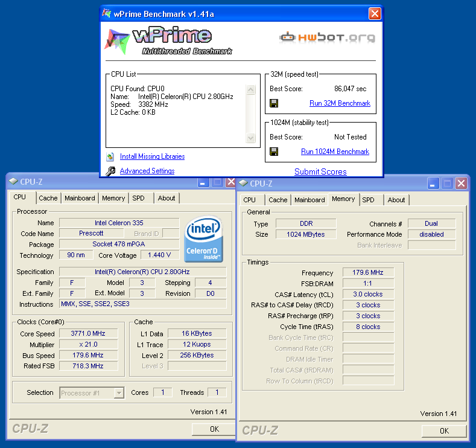
Task: Click the Revision value D0
Action: (211, 293)
